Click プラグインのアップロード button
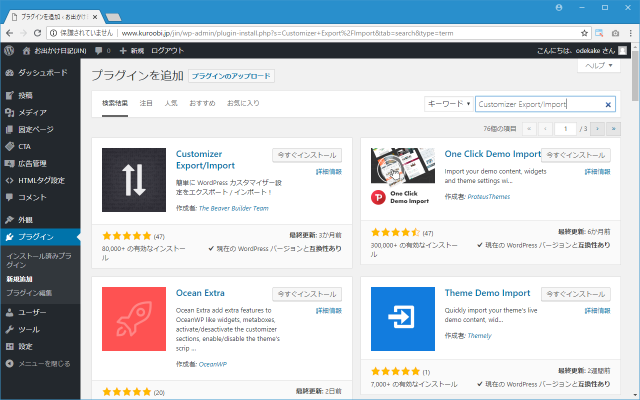This screenshot has width=640, height=400. (231, 76)
